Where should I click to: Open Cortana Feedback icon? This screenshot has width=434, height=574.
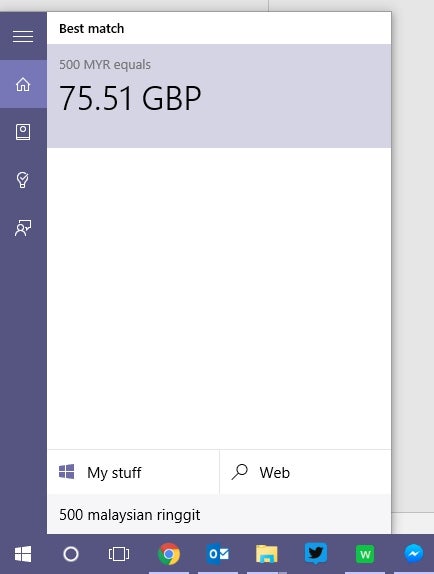point(23,228)
